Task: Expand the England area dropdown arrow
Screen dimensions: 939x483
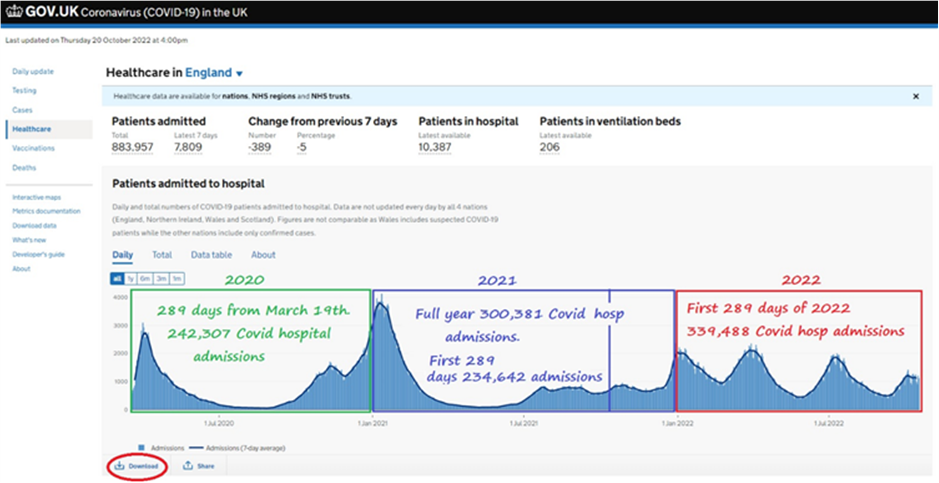Action: click(x=239, y=74)
